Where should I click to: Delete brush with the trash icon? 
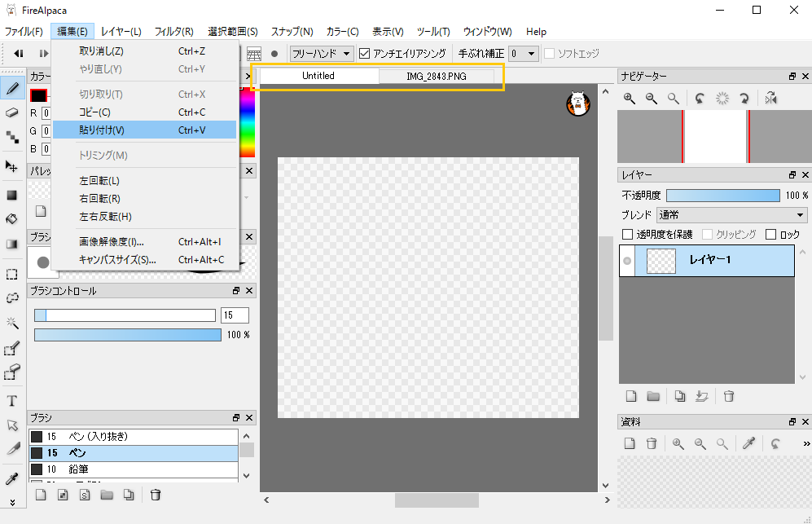pos(155,495)
